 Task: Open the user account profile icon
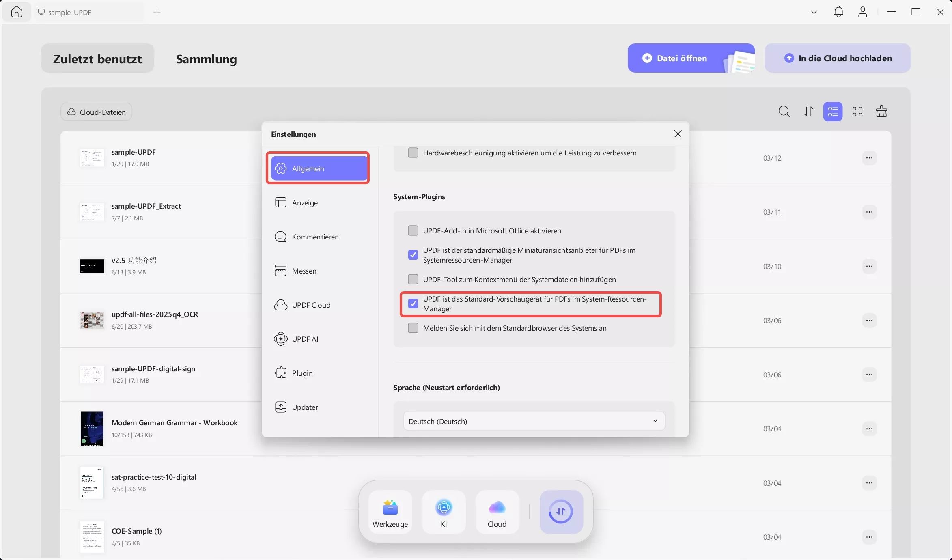[x=863, y=12]
